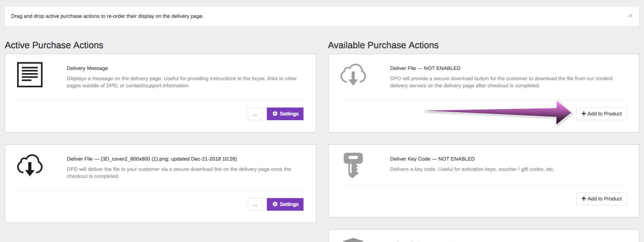The width and height of the screenshot is (644, 242).
Task: Click the 'DPD will deliver the file to your customer' description
Action: tap(179, 173)
